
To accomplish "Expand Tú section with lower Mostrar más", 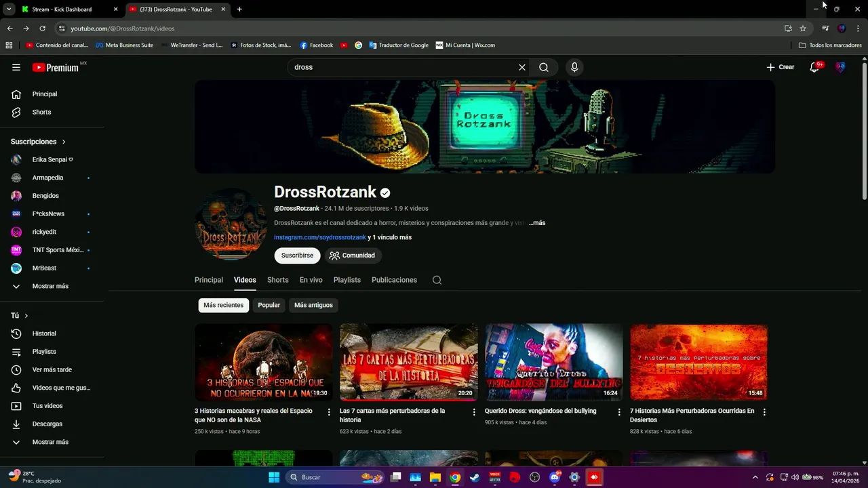I will [x=52, y=442].
